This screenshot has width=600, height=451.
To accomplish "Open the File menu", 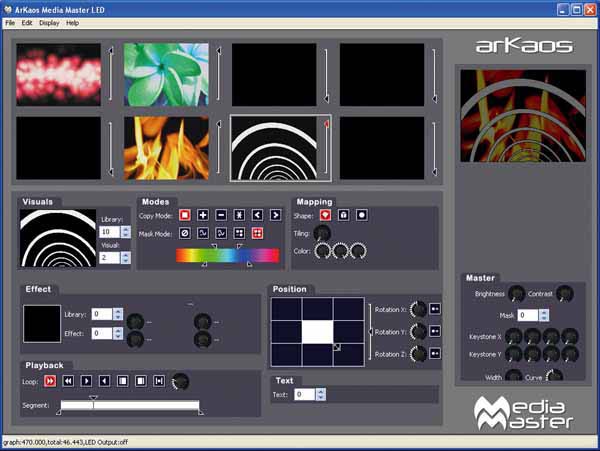I will [10, 23].
